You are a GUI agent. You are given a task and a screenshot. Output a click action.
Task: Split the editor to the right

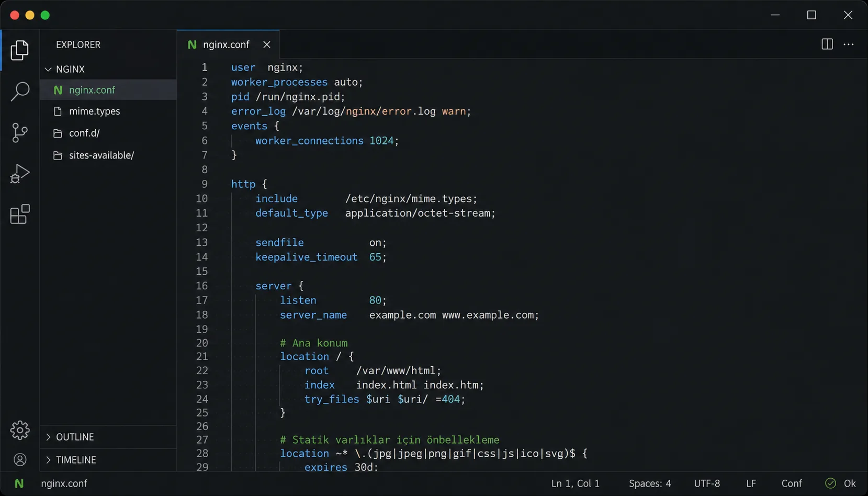[x=827, y=44]
